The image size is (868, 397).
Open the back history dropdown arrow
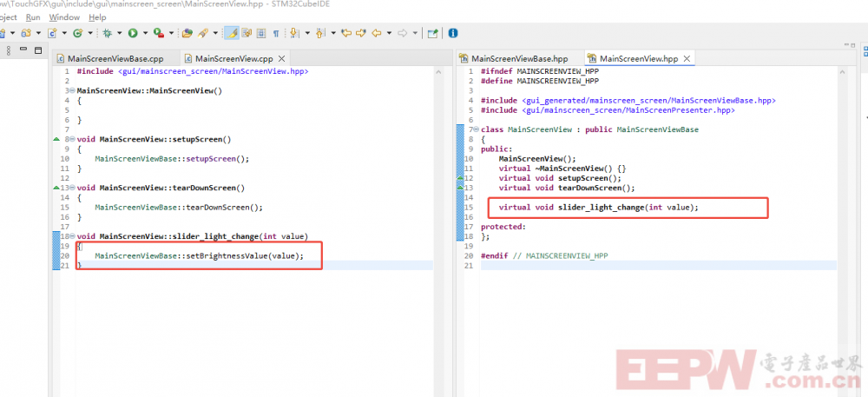tap(389, 33)
